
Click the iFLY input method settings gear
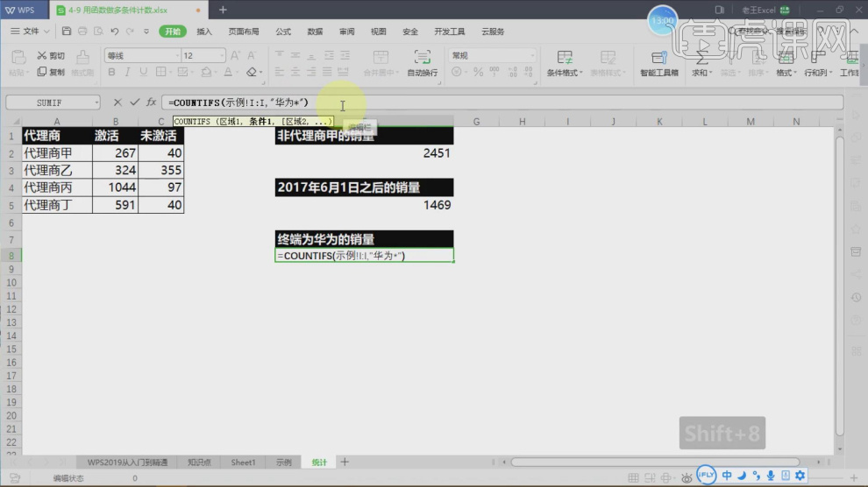pos(800,476)
